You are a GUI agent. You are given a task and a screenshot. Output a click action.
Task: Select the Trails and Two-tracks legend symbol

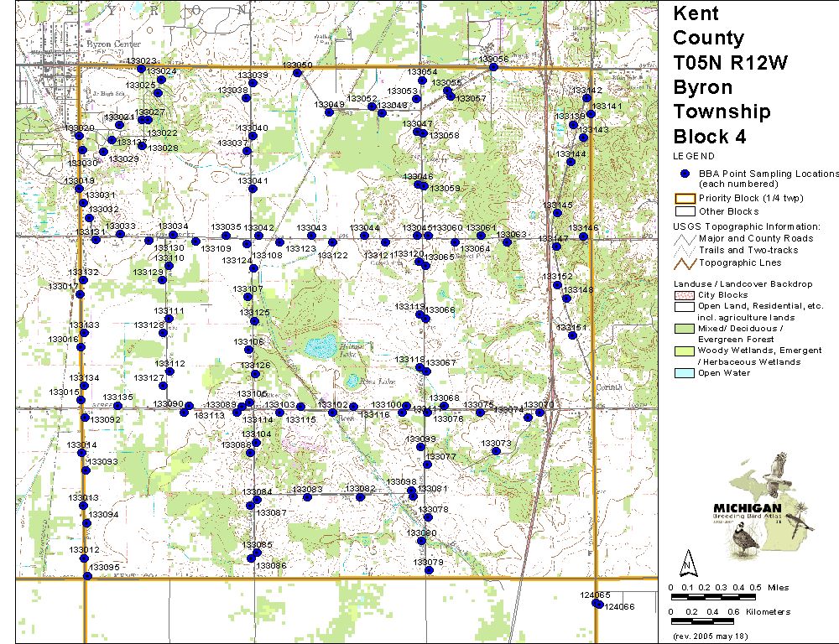tap(685, 251)
